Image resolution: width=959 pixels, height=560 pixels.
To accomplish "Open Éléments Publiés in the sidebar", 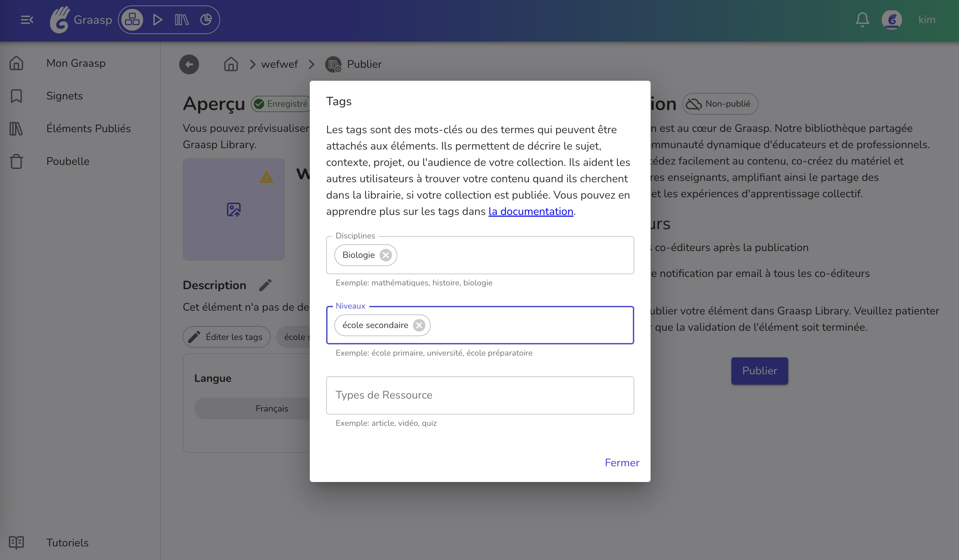I will (89, 128).
